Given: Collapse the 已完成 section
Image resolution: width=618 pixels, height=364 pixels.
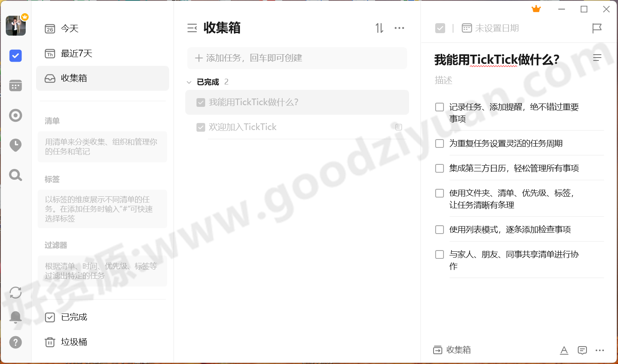Looking at the screenshot, I should [189, 82].
